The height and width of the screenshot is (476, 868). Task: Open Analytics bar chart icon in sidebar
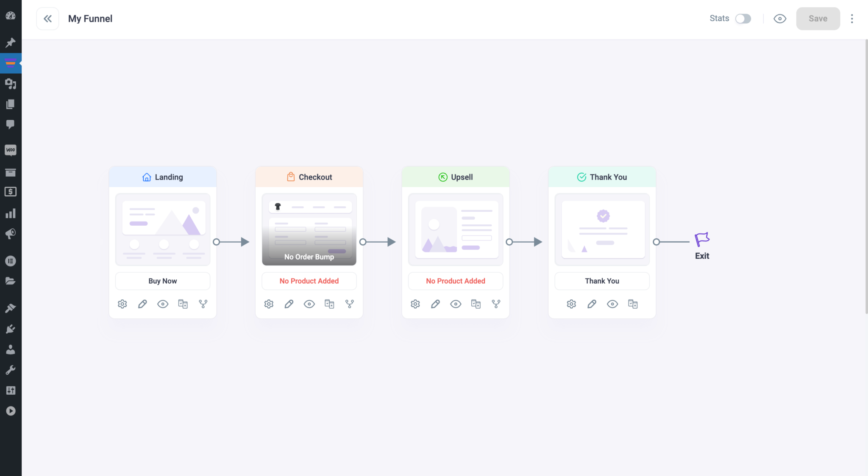(x=11, y=213)
